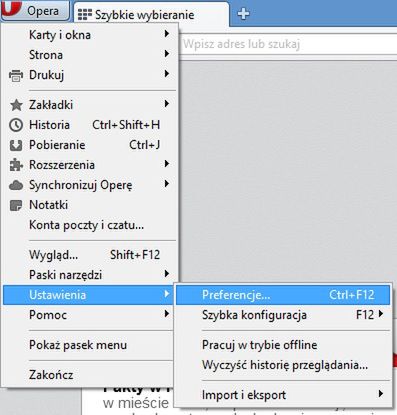Expand arrow next to Synchronizuj Operę
Viewport: 397px width, 415px height.
click(x=167, y=184)
